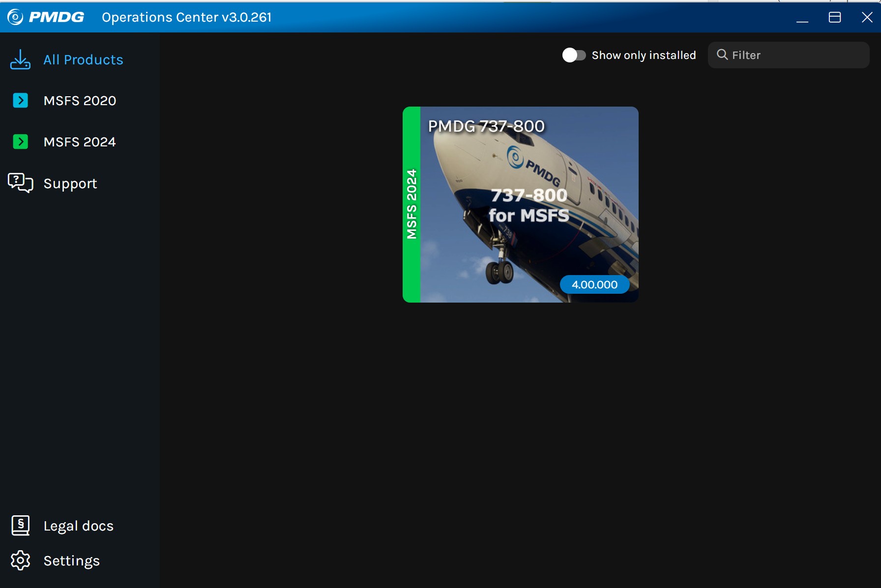Image resolution: width=881 pixels, height=588 pixels.
Task: Click the All Products download icon
Action: click(x=20, y=59)
